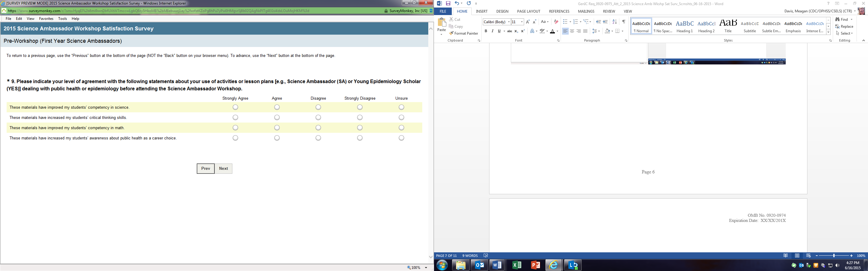Select Disagree for critical thinking skills statement
Viewport: 868px width, 271px height.
coord(318,117)
